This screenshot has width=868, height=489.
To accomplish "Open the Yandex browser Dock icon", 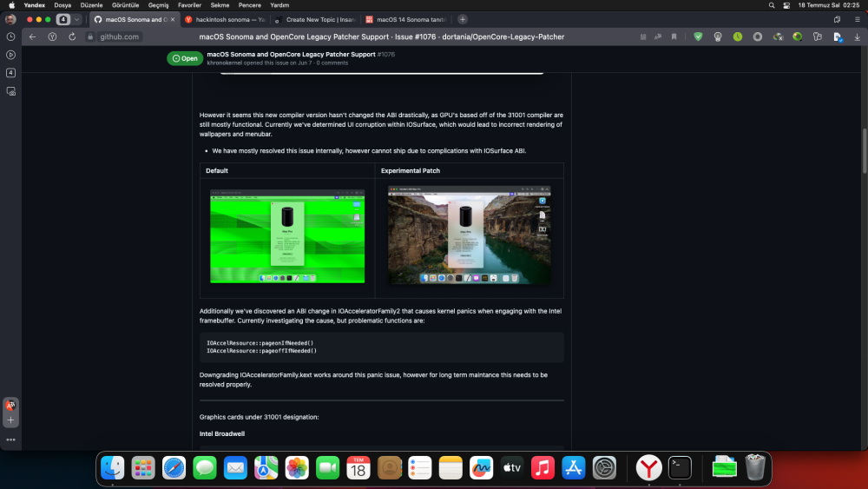I will tap(648, 468).
